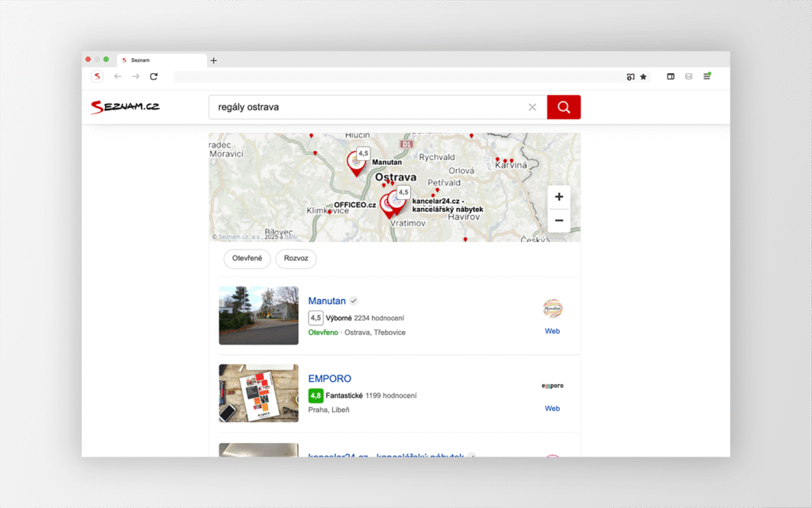The image size is (812, 508).
Task: Click into the 'regály ostrava' search field
Action: click(369, 107)
